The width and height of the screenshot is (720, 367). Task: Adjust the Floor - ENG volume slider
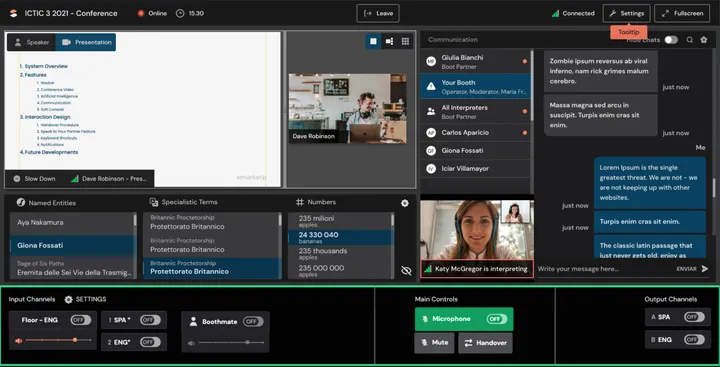click(x=58, y=340)
